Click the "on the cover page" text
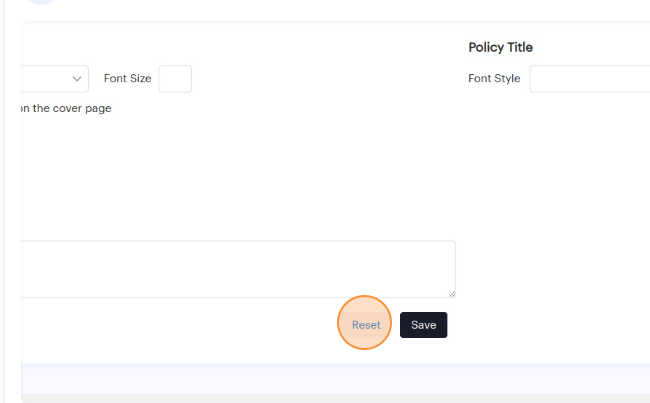The height and width of the screenshot is (403, 650). point(66,108)
